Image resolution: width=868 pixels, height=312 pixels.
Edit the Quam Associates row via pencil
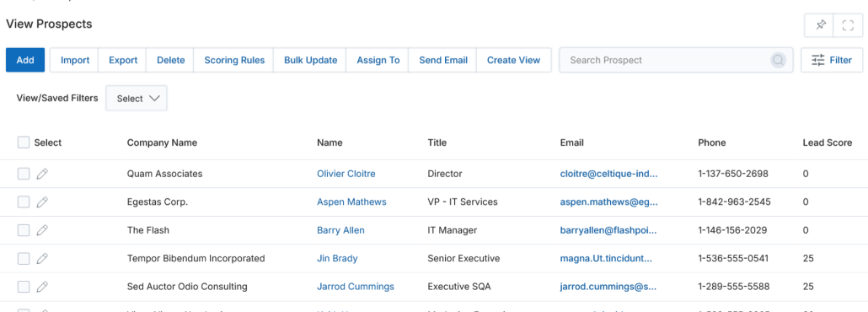click(x=42, y=174)
